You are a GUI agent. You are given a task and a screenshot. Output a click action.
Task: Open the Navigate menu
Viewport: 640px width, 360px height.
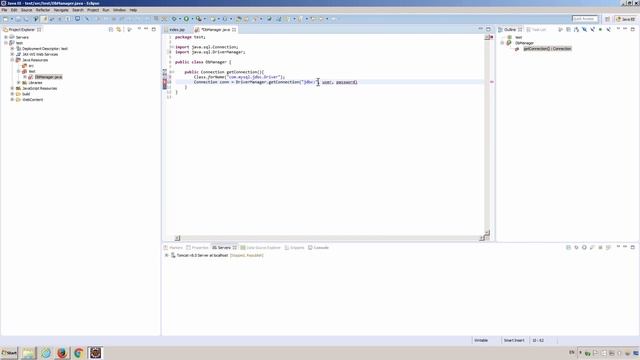click(x=61, y=10)
